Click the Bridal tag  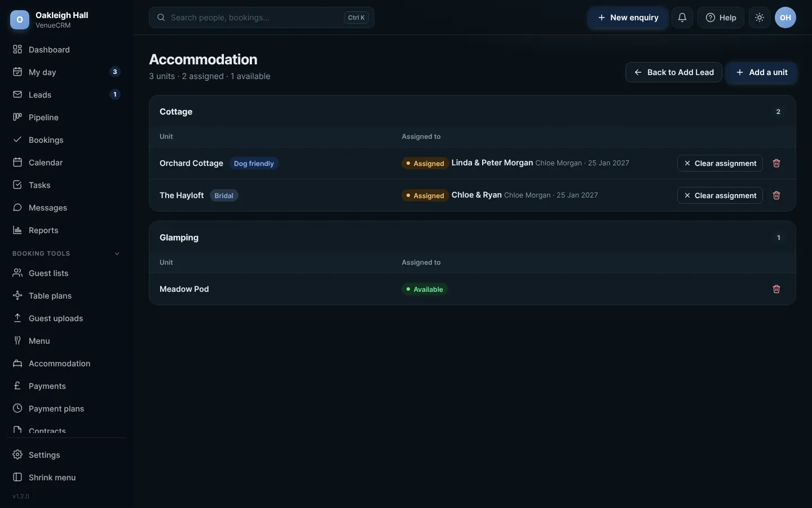click(224, 196)
